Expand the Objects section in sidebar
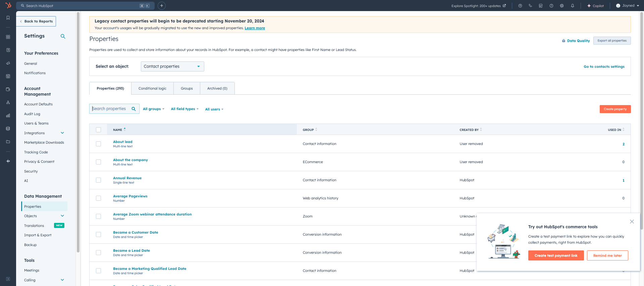The image size is (644, 286). coord(62,216)
